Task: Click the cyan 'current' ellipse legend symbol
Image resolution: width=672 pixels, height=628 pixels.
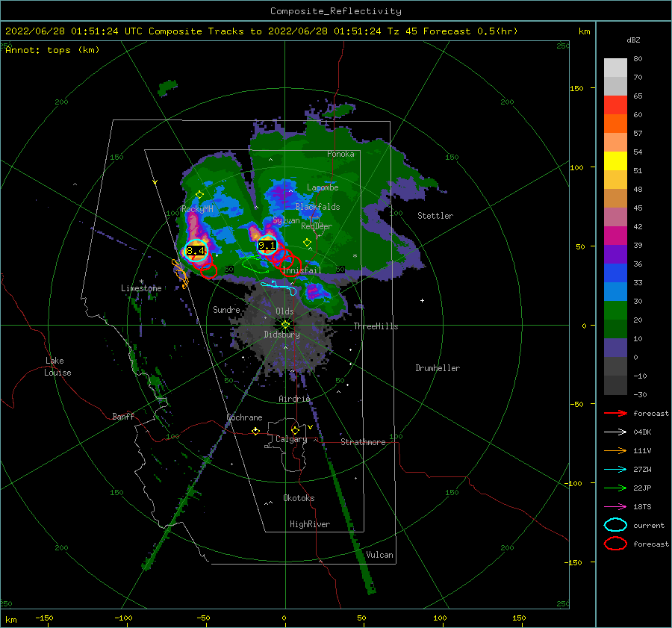Action: click(615, 525)
